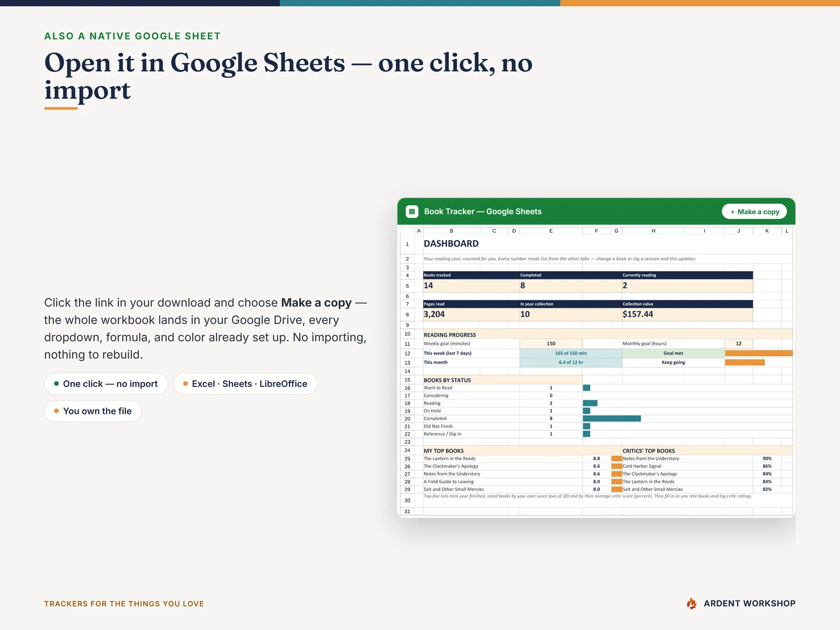
Task: Click the '165 of 150 min' cell
Action: tap(571, 353)
